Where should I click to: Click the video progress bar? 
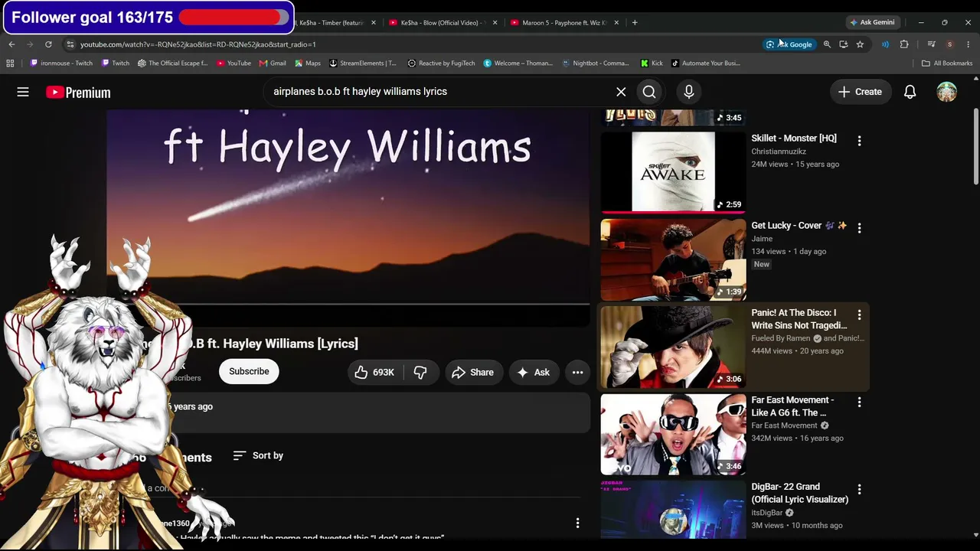click(348, 304)
